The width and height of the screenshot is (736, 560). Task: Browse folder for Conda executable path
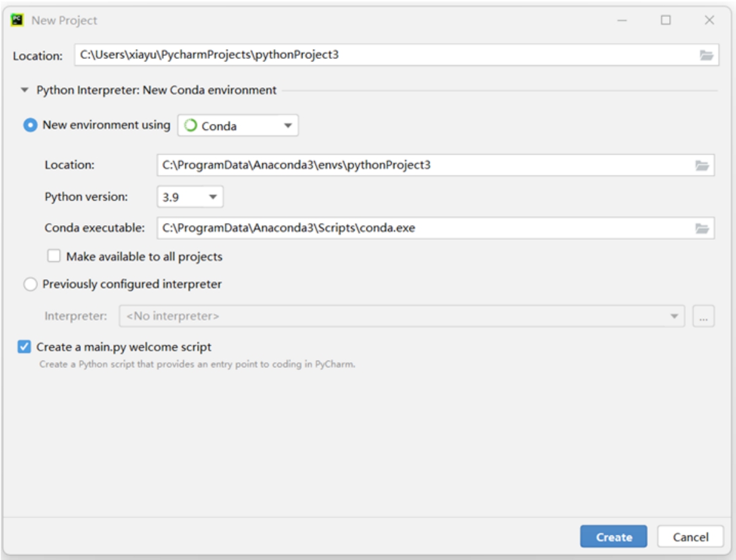[x=702, y=228]
